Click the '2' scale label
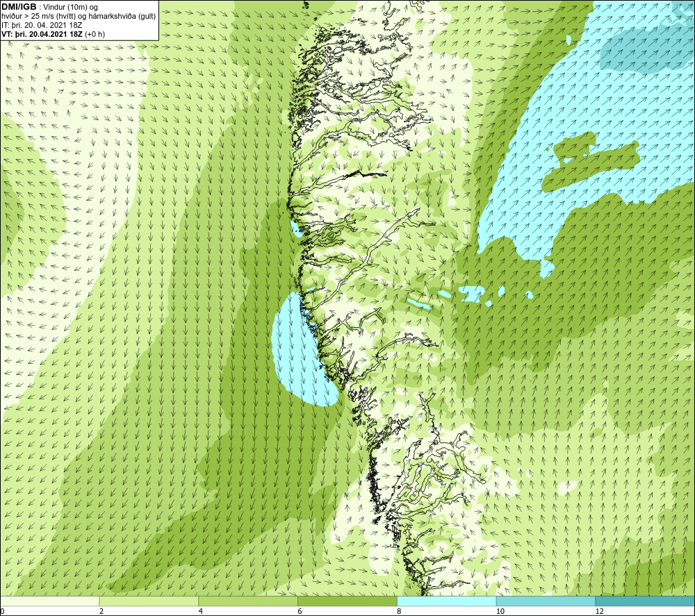The image size is (695, 616). [x=101, y=612]
